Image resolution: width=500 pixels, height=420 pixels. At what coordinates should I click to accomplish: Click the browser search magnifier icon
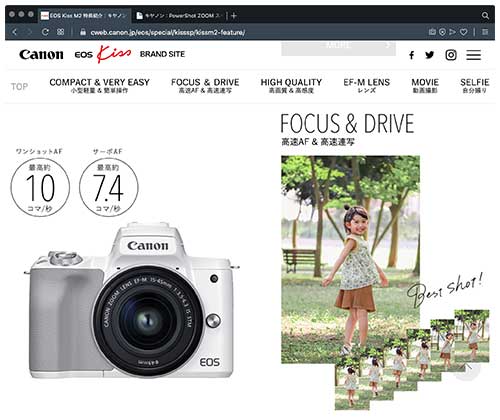pyautogui.click(x=485, y=16)
